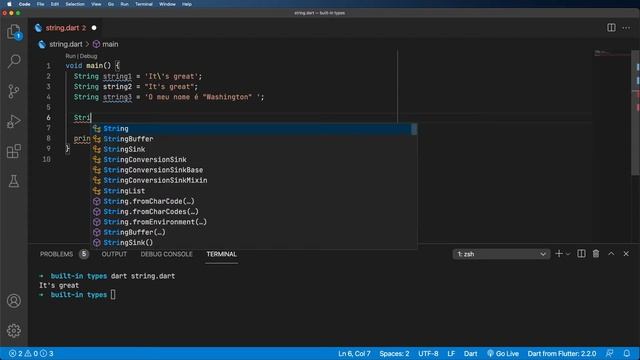
Task: Switch to the PROBLEMS tab
Action: pyautogui.click(x=56, y=254)
